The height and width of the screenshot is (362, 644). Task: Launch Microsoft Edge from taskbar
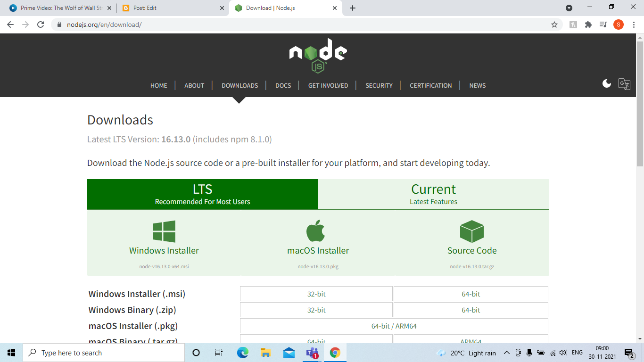pos(242,353)
